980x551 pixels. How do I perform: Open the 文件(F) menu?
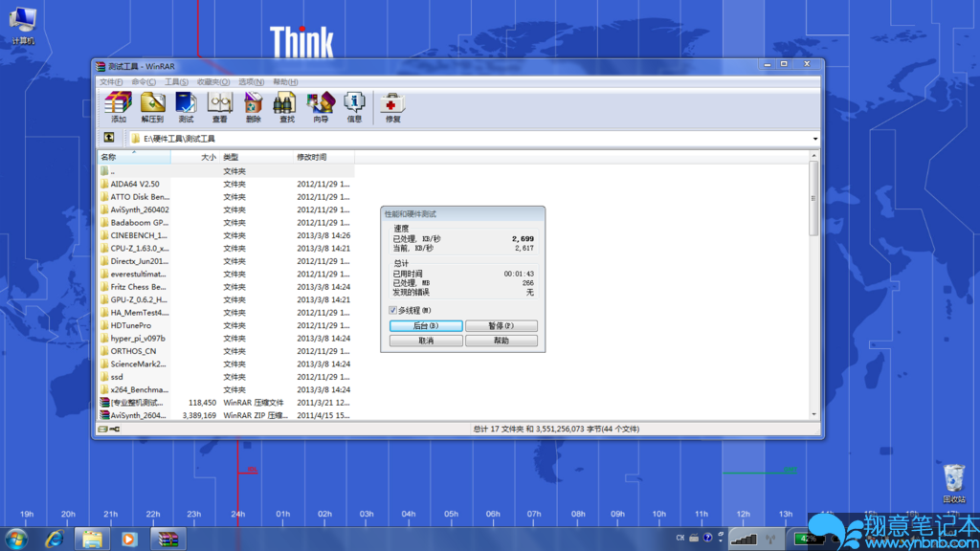pos(111,82)
